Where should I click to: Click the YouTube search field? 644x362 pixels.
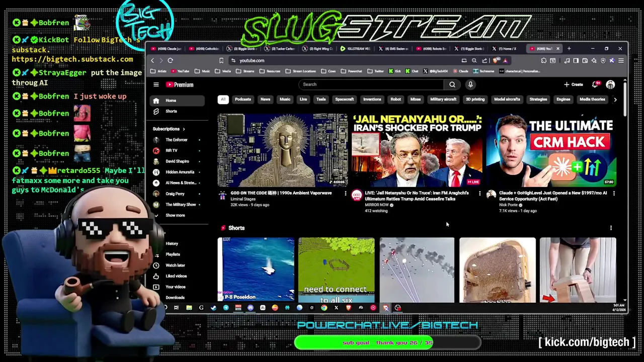pyautogui.click(x=371, y=84)
